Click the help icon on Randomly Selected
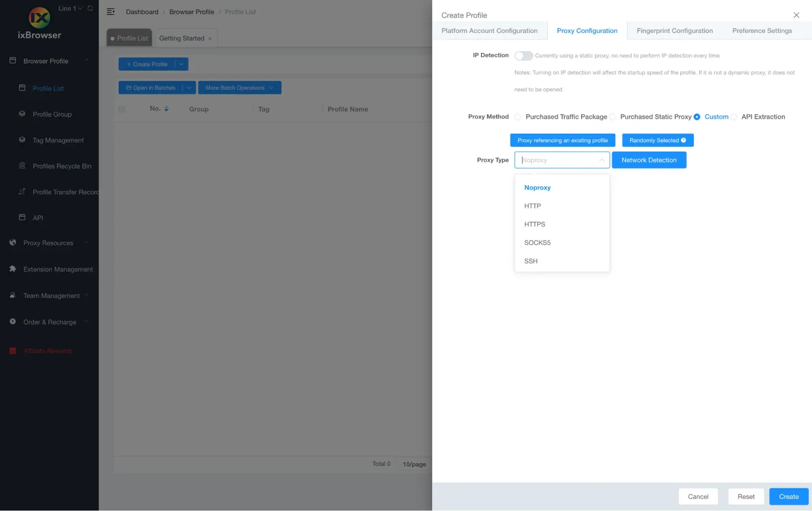 tap(683, 140)
